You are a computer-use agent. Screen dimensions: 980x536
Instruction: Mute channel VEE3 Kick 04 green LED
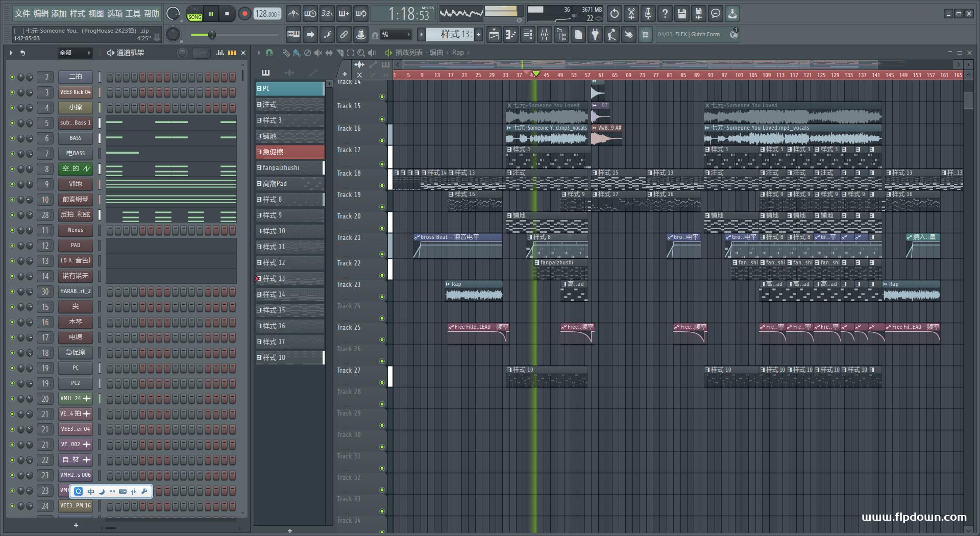[x=12, y=92]
